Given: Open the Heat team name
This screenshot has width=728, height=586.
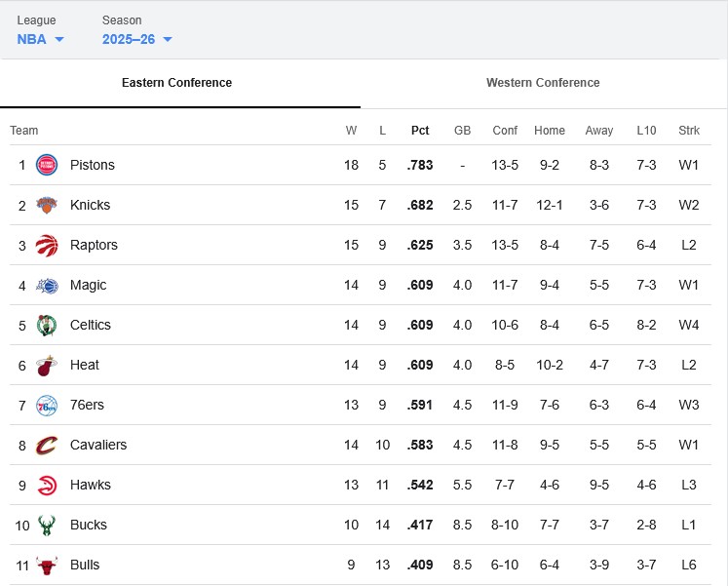Looking at the screenshot, I should 85,365.
